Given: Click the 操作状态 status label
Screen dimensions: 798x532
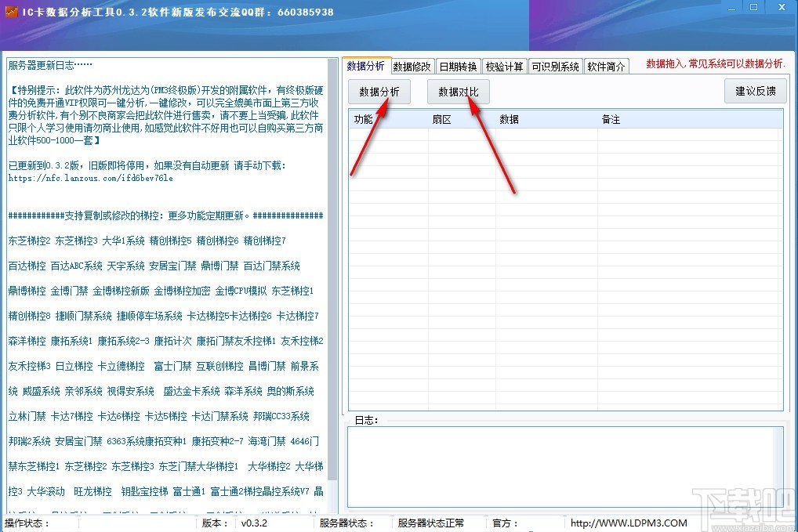Looking at the screenshot, I should point(27,523).
